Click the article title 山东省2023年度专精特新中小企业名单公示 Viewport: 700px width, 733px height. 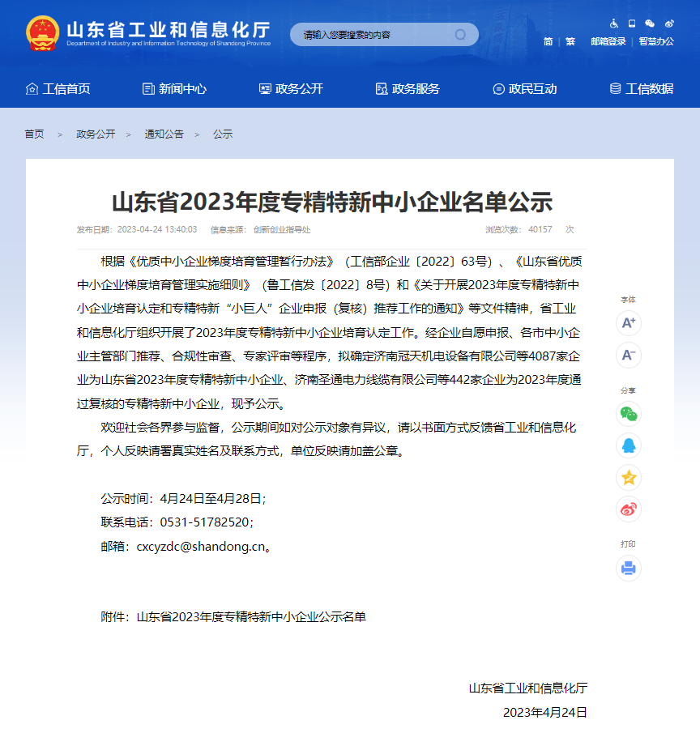332,202
